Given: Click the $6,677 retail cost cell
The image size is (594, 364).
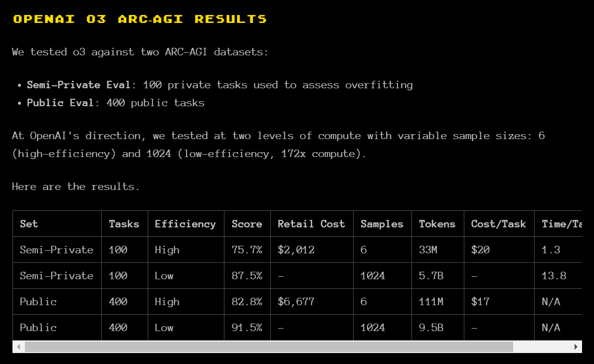Looking at the screenshot, I should tap(312, 302).
